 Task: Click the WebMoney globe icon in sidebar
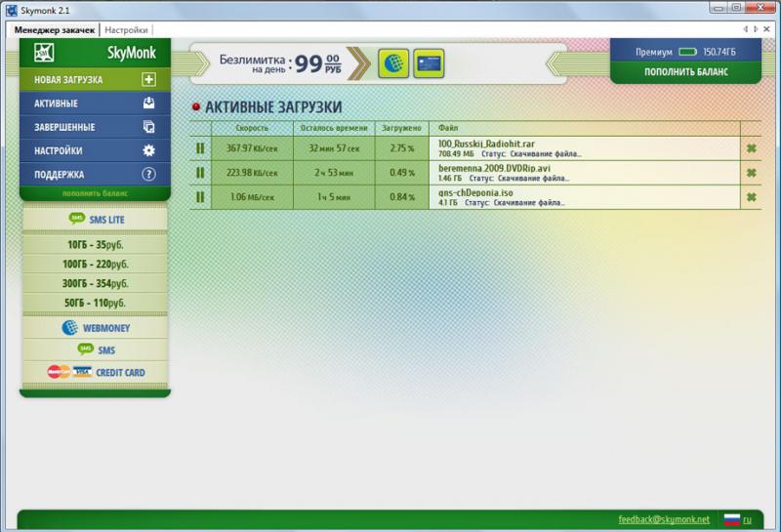click(x=69, y=328)
